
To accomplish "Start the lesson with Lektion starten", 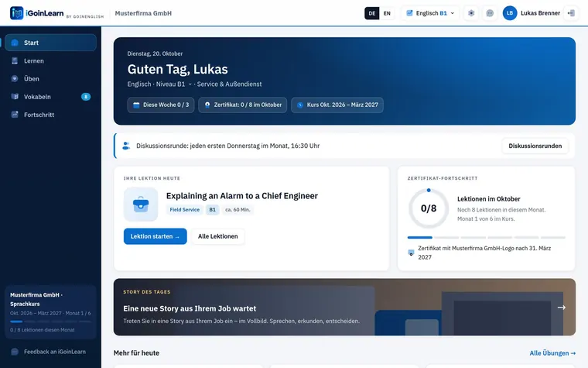I will pos(156,236).
